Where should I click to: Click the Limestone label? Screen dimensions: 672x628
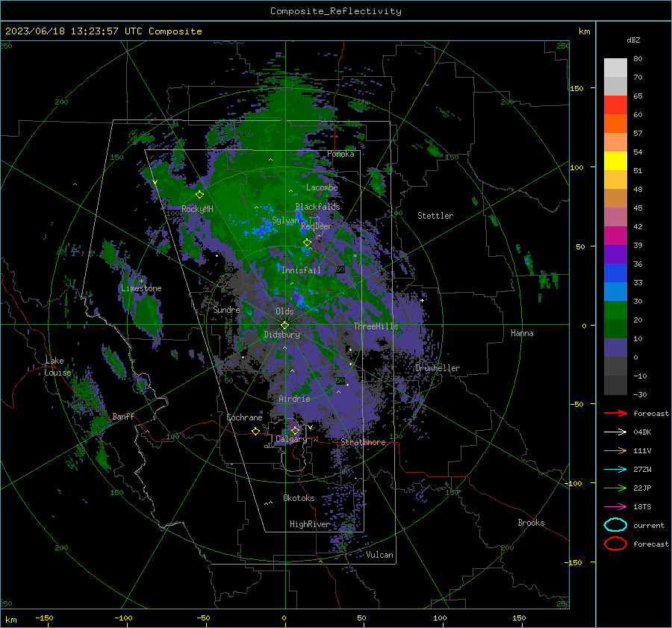point(141,288)
